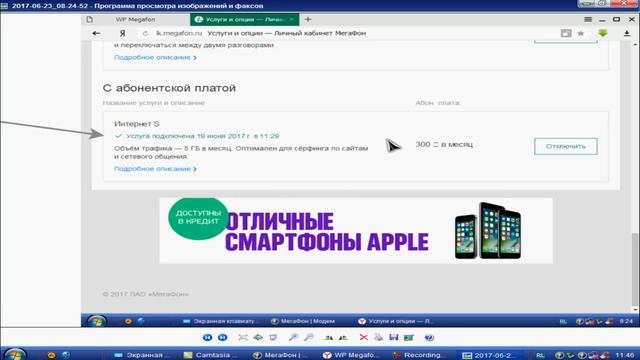This screenshot has height=360, width=640.
Task: Open the viewer Help icon
Action: [429, 338]
